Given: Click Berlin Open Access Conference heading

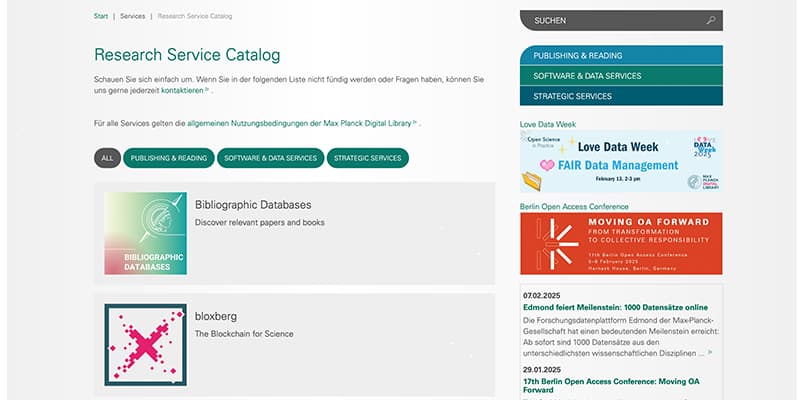Looking at the screenshot, I should (x=574, y=207).
